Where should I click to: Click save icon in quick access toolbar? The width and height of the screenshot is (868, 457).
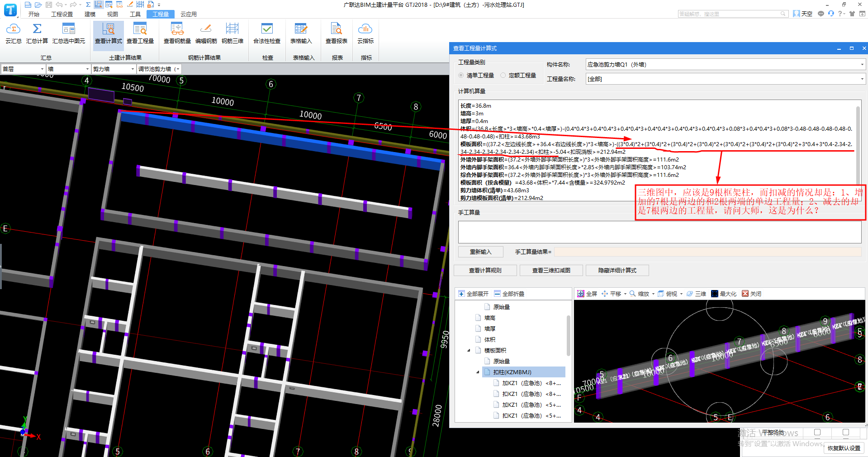pyautogui.click(x=49, y=5)
